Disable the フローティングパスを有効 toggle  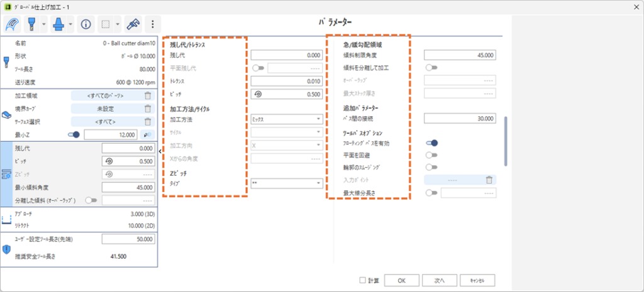pos(432,143)
